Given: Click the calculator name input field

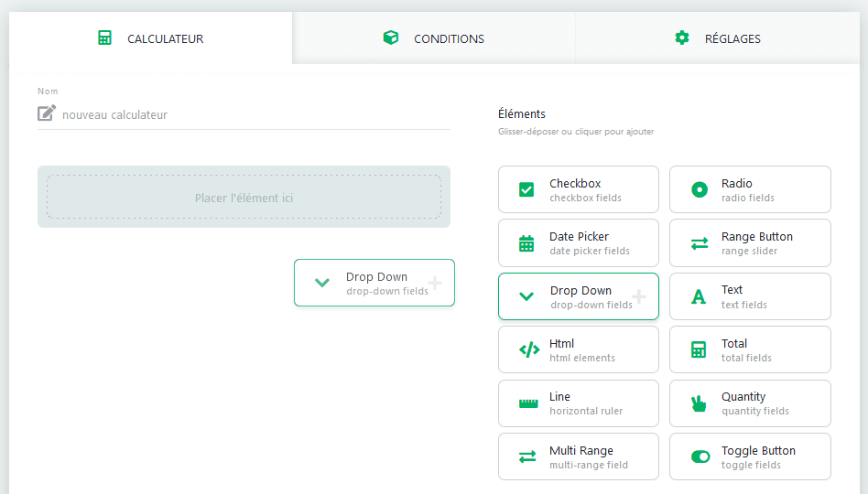Looking at the screenshot, I should 255,115.
